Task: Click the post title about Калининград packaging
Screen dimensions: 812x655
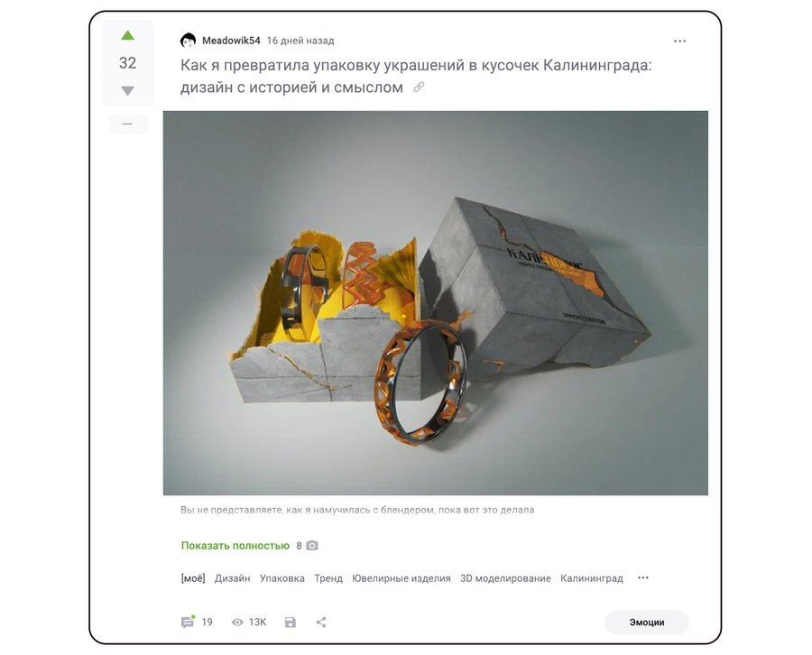Action: tap(416, 76)
